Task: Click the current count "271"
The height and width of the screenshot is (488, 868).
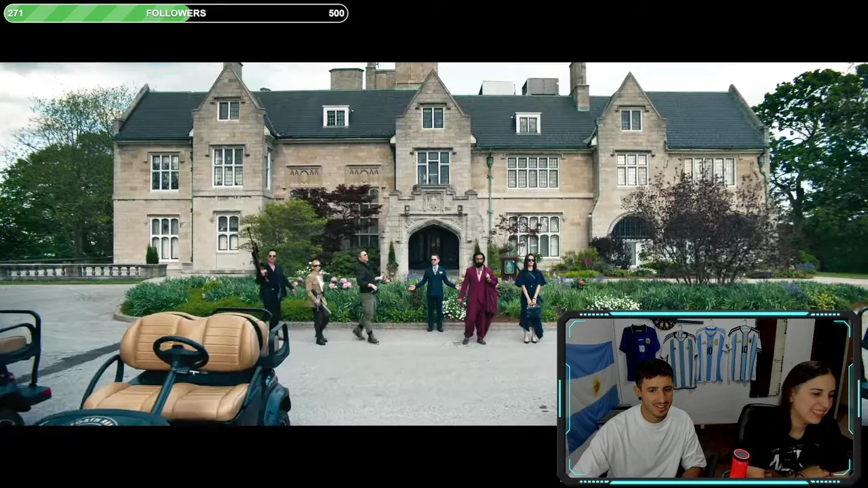Action: pyautogui.click(x=15, y=13)
